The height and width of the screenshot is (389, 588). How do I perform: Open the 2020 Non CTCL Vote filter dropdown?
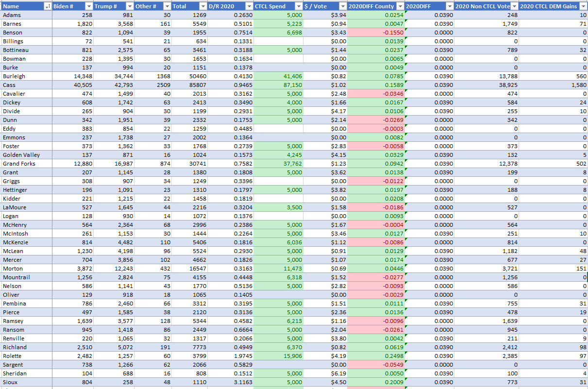click(x=514, y=6)
